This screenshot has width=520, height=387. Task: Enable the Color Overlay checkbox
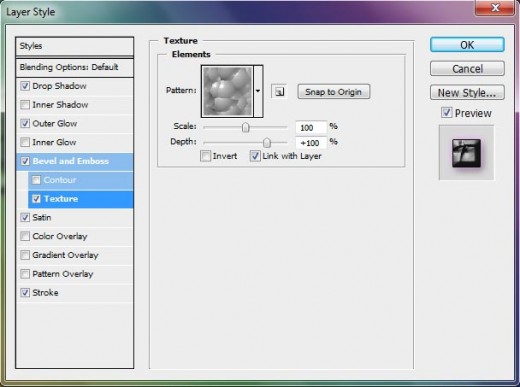25,236
